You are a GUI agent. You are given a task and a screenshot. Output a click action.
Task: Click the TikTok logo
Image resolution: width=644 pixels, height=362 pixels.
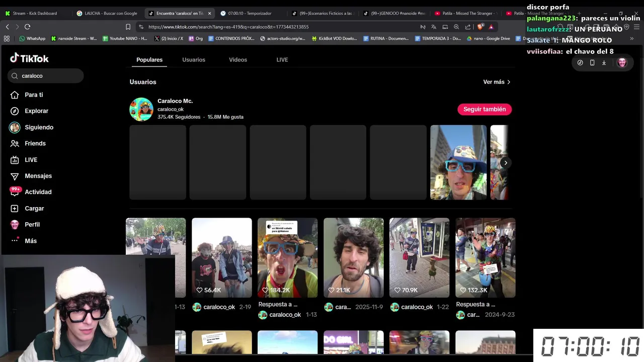click(29, 58)
